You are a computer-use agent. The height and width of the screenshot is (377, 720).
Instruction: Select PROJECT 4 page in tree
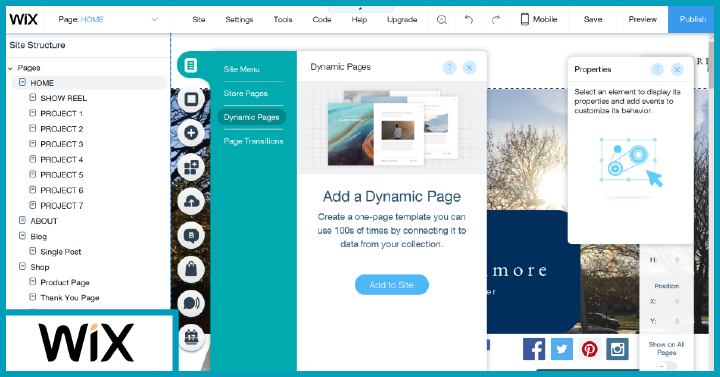(62, 160)
